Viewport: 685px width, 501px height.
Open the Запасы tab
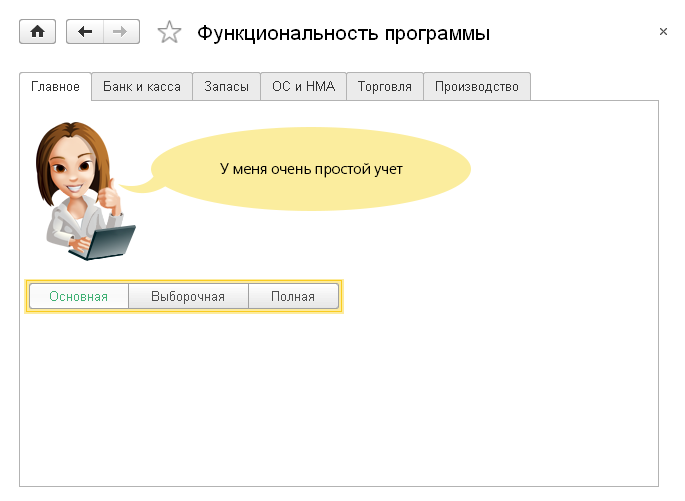click(x=226, y=87)
